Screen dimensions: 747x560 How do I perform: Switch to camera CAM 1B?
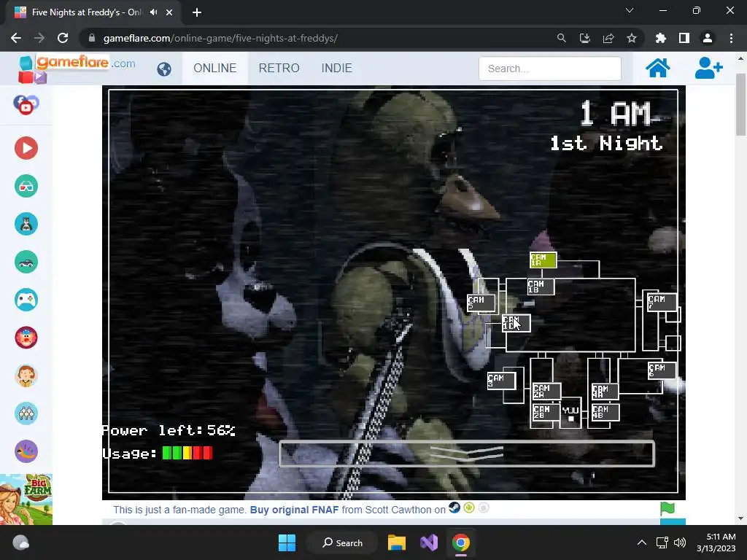click(541, 287)
